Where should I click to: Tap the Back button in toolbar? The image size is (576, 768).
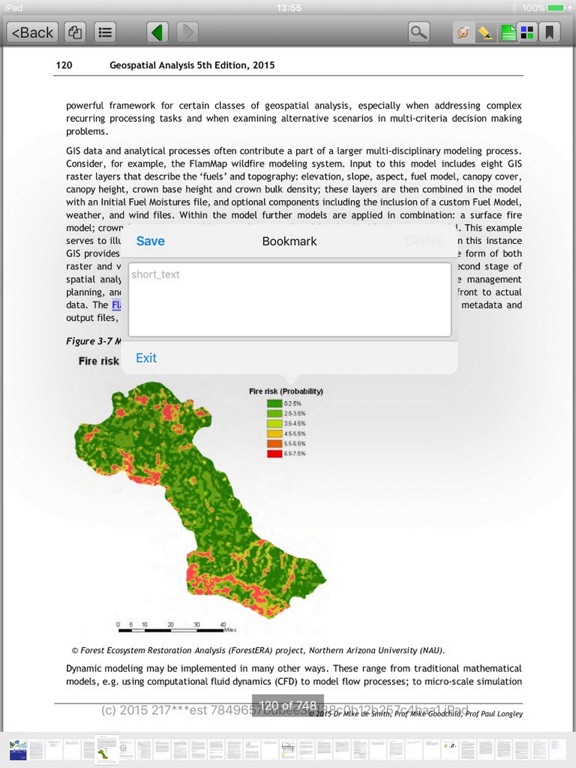tap(32, 32)
